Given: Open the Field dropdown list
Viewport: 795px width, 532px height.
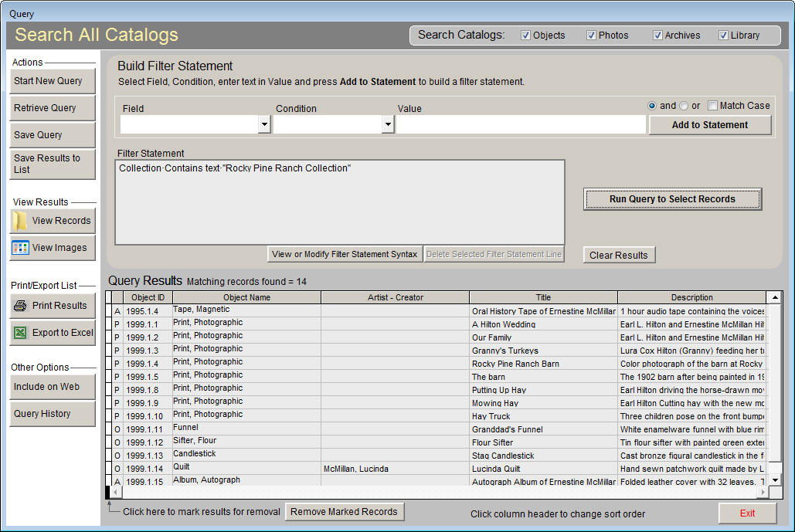Looking at the screenshot, I should 264,124.
